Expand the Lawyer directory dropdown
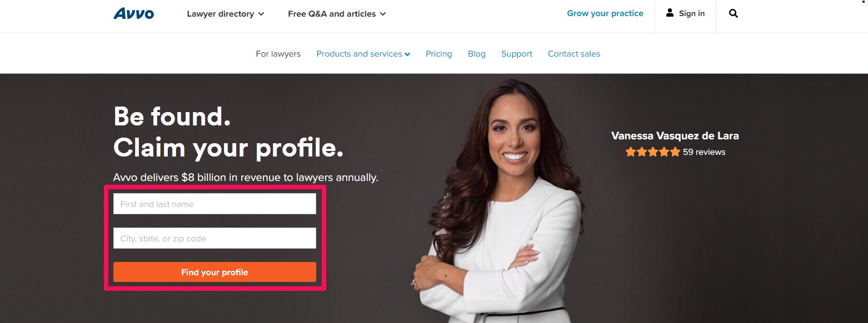Screen dimensions: 868x323 (x=226, y=14)
